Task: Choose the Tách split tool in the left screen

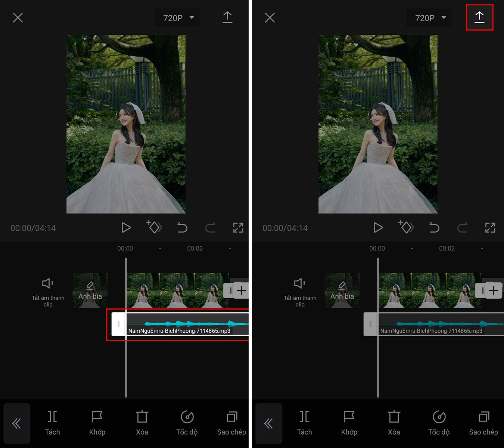Action: click(52, 423)
